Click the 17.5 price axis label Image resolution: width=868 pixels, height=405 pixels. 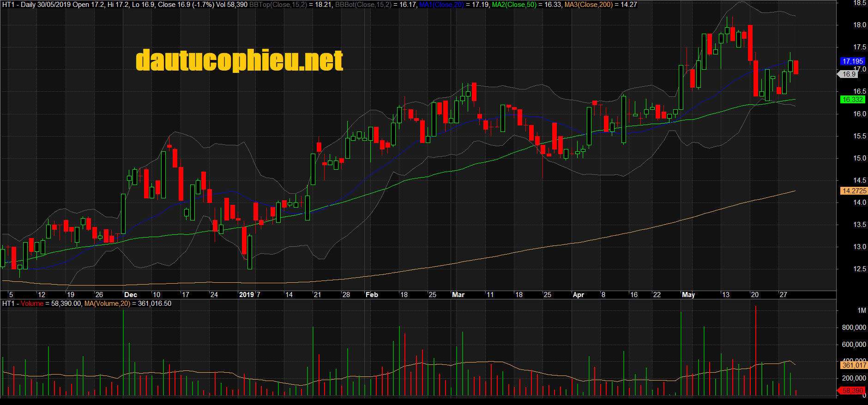[860, 47]
